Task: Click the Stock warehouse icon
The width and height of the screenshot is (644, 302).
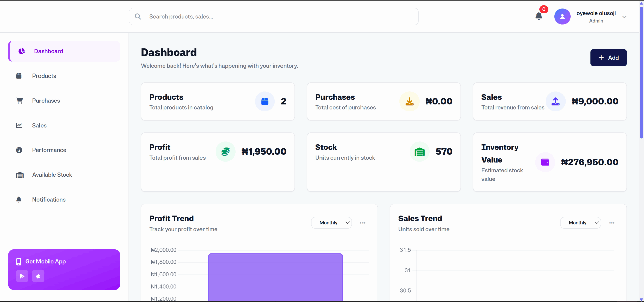Action: click(419, 152)
